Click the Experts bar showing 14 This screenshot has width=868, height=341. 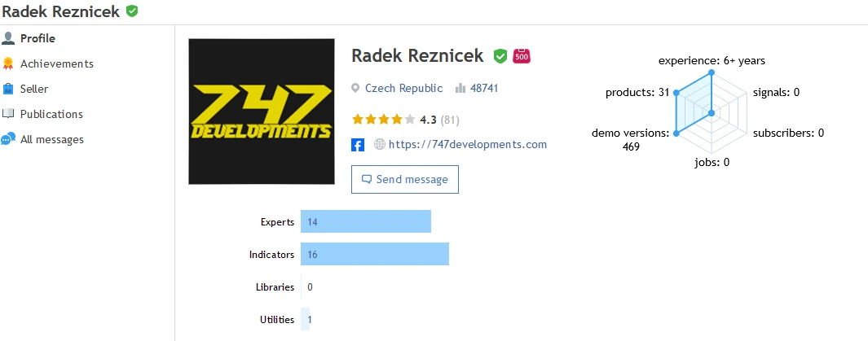(366, 221)
